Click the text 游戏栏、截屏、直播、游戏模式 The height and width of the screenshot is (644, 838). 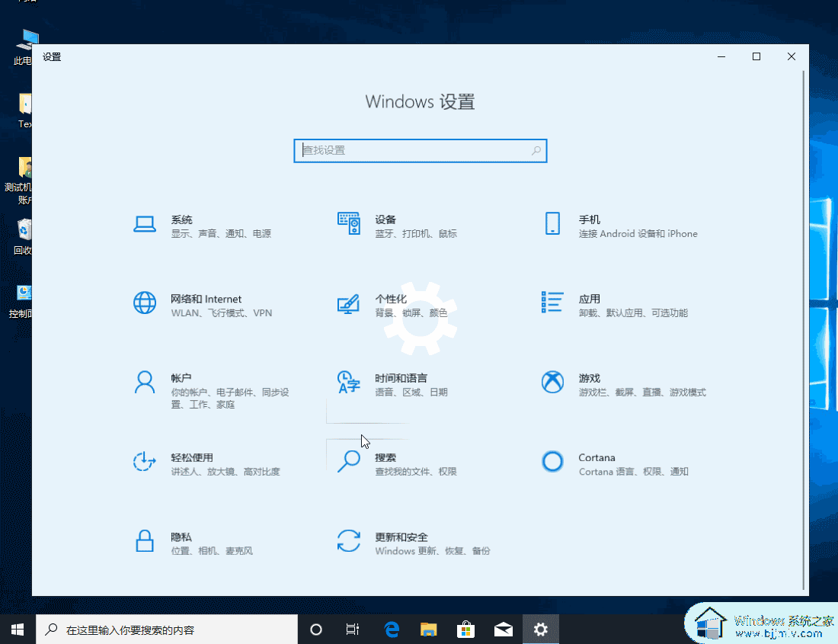(642, 392)
